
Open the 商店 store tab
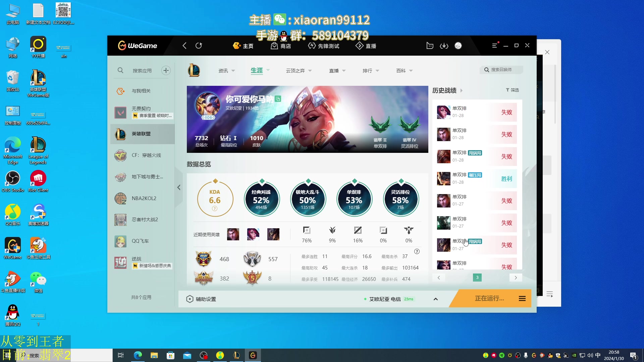click(x=281, y=46)
